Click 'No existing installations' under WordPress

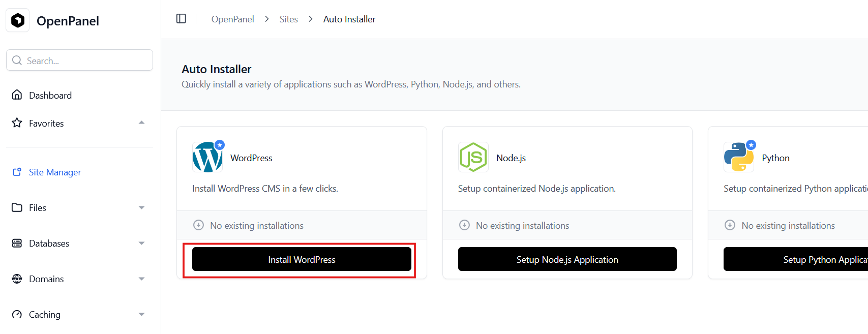(x=257, y=226)
